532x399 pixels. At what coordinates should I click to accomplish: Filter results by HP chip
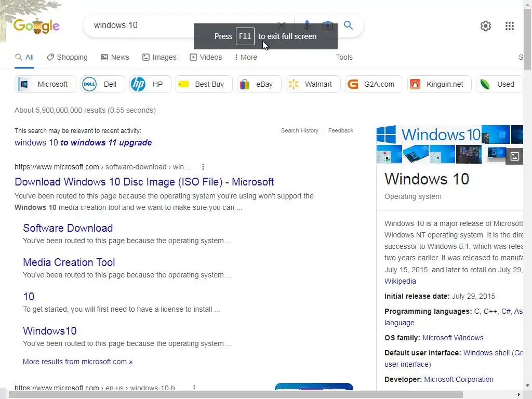(150, 84)
